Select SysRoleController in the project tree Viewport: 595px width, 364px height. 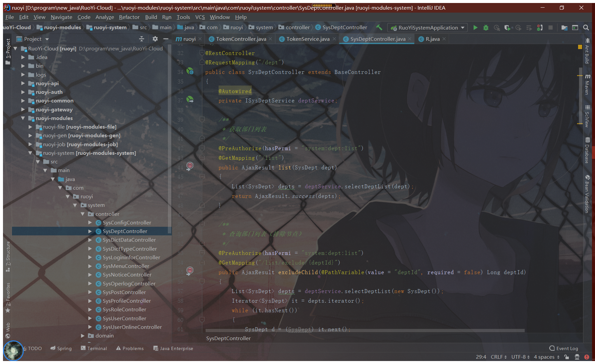point(124,309)
